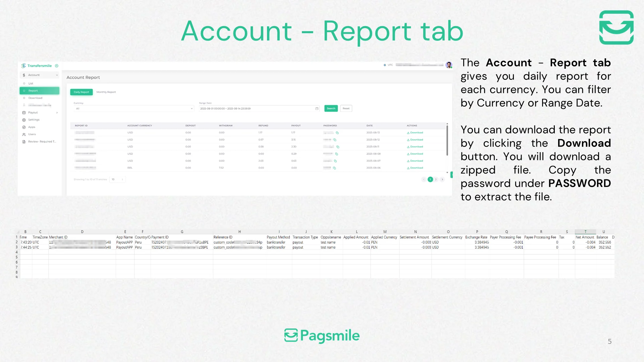Click the user avatar in top bar
644x362 pixels.
click(449, 65)
